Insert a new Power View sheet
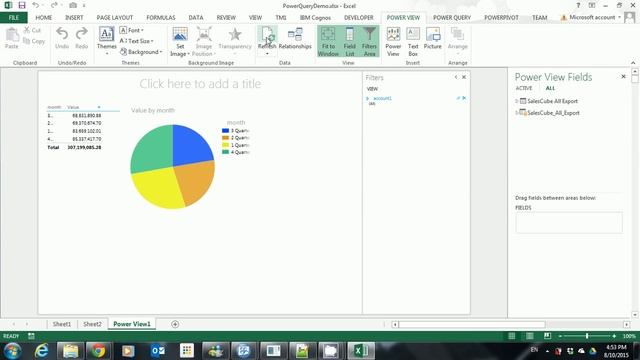This screenshot has width=640, height=360. coord(393,41)
